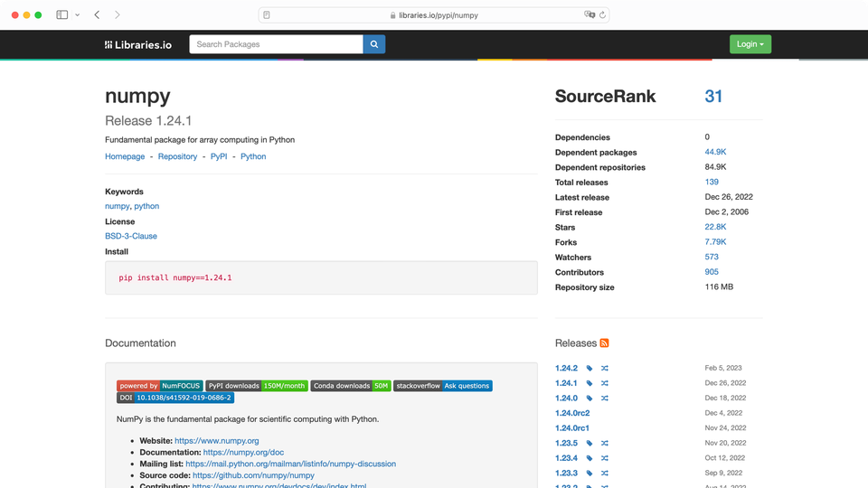This screenshot has width=868, height=488.
Task: Open release 1.24.0 link
Action: pos(566,398)
